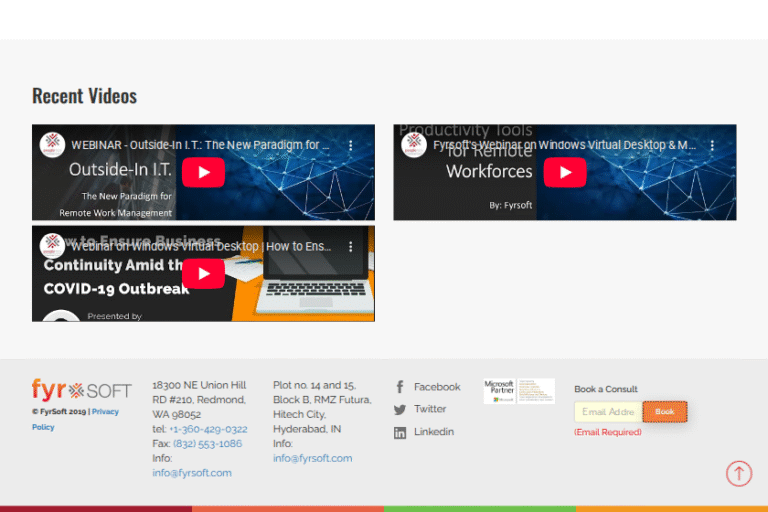The height and width of the screenshot is (512, 768).
Task: Open more options on COVID-19 video
Action: 350,246
